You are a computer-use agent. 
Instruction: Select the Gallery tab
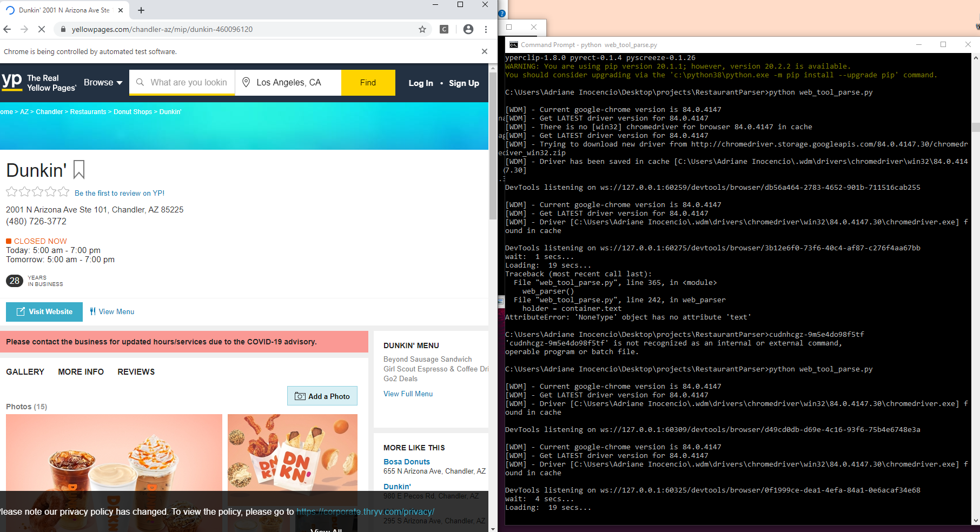click(25, 372)
